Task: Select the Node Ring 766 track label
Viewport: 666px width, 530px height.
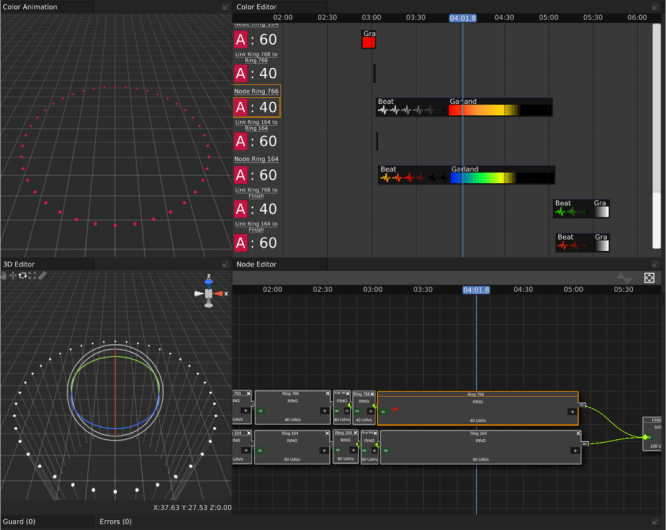Action: tap(256, 91)
